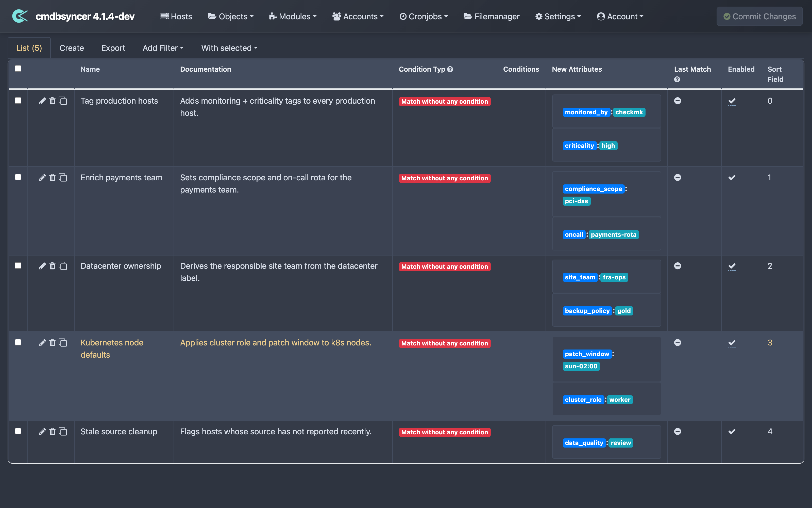Open the Settings dropdown menu

click(558, 16)
